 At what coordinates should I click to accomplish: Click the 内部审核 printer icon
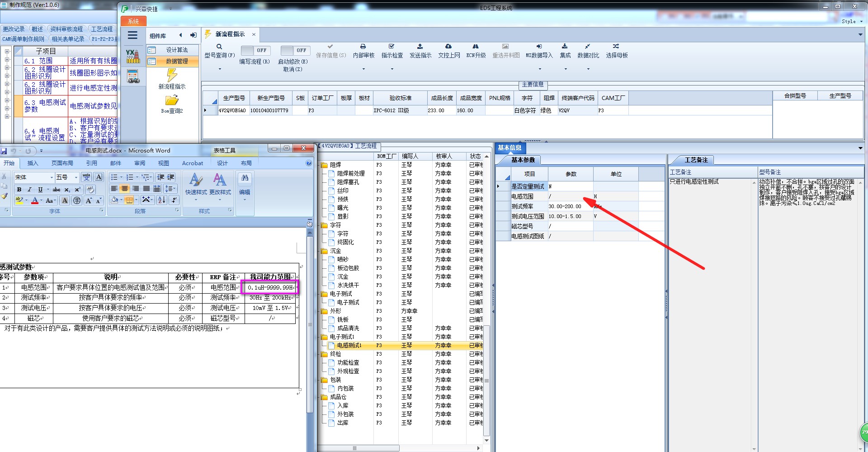click(363, 47)
